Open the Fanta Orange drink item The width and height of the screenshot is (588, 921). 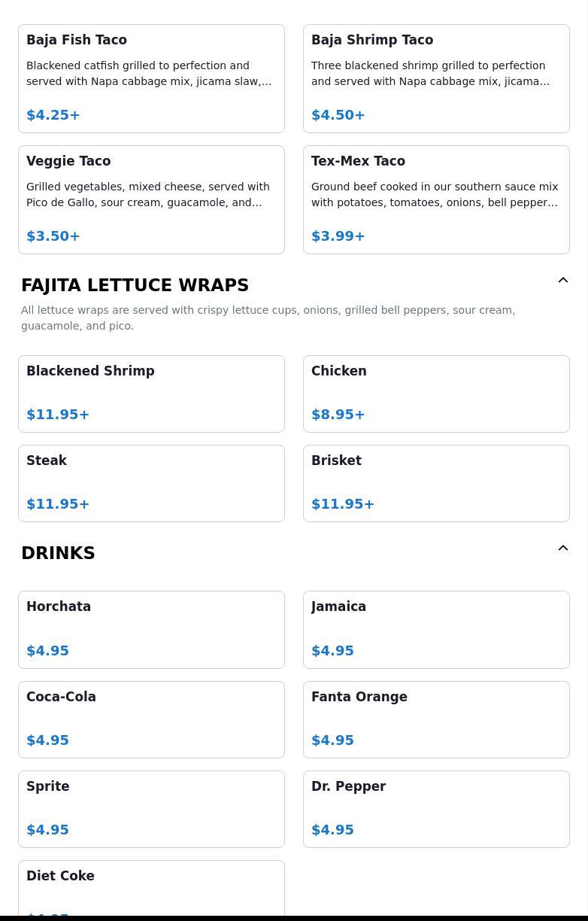[436, 719]
